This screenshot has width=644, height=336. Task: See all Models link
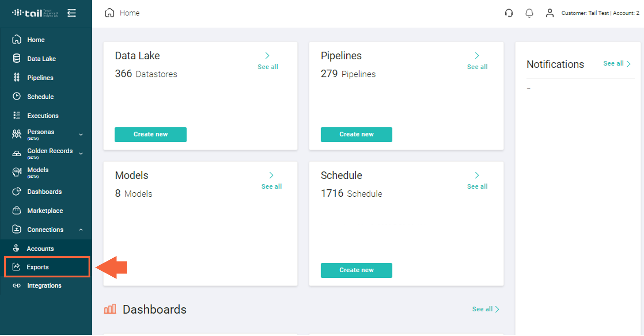click(271, 186)
